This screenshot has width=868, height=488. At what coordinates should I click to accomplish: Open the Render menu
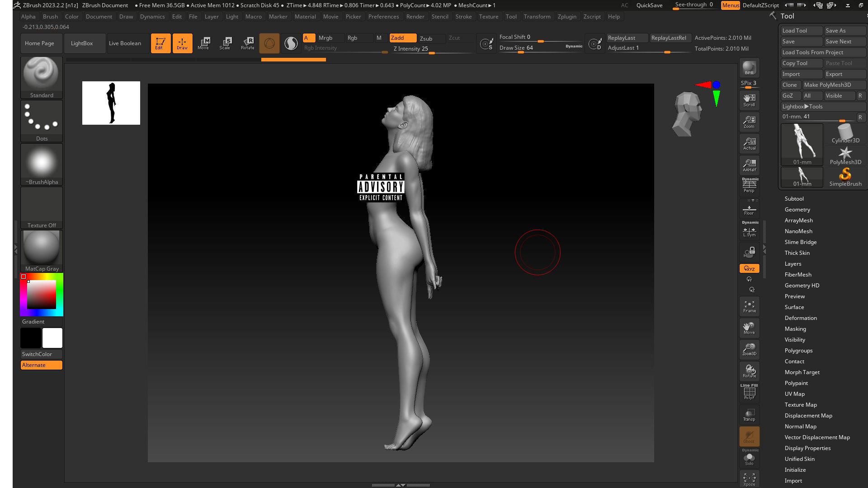point(415,17)
